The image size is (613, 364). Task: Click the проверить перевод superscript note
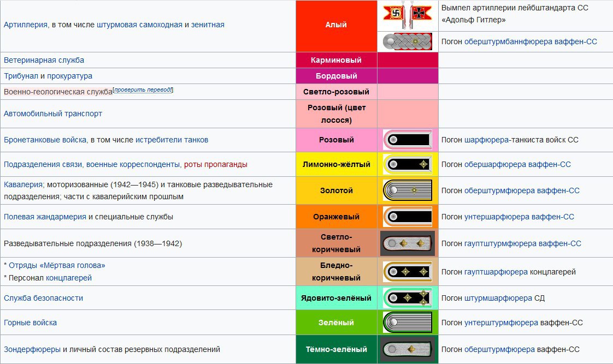143,90
